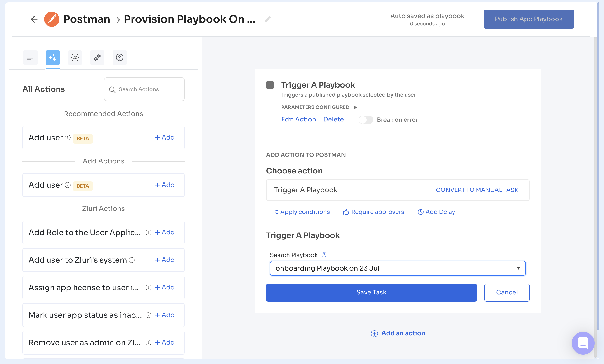Publish the App Playbook

click(528, 19)
